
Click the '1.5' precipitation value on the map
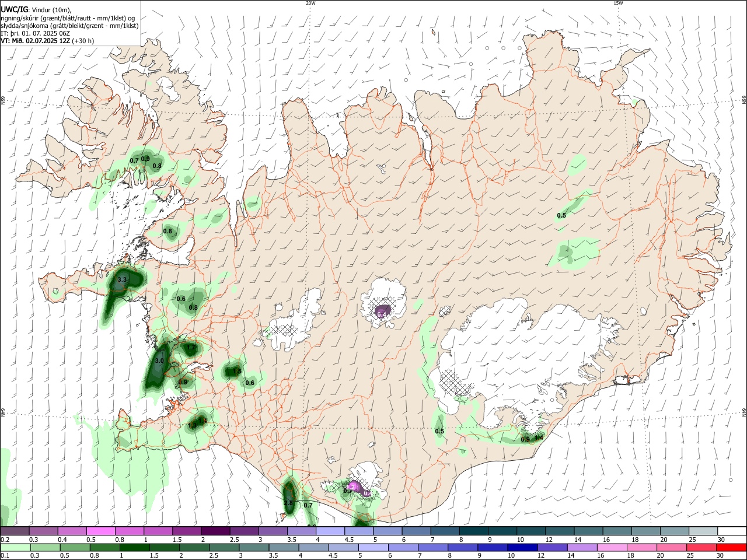tap(237, 371)
